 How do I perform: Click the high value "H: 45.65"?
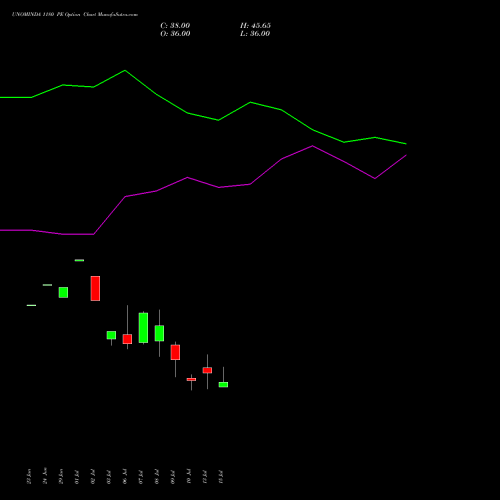pyautogui.click(x=255, y=26)
